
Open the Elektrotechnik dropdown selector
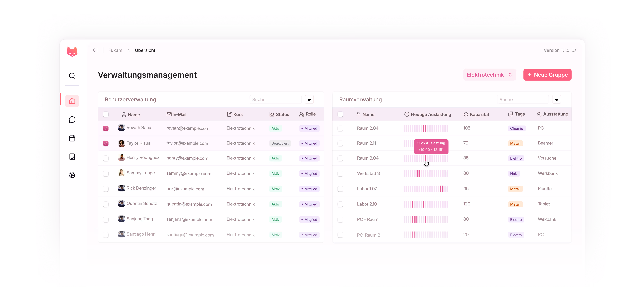[x=489, y=75]
